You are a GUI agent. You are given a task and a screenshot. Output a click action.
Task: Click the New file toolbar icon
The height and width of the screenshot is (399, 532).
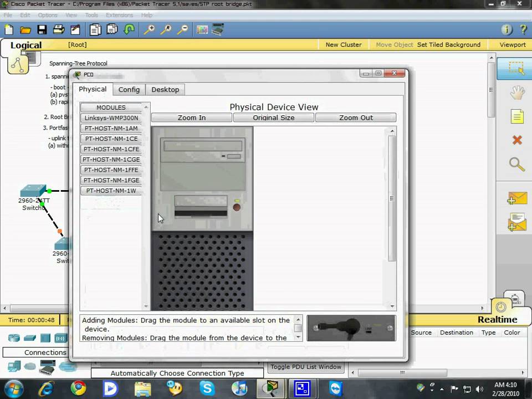point(9,30)
